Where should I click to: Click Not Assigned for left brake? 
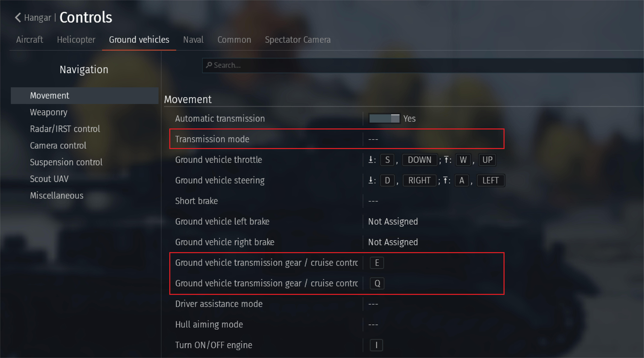(393, 221)
